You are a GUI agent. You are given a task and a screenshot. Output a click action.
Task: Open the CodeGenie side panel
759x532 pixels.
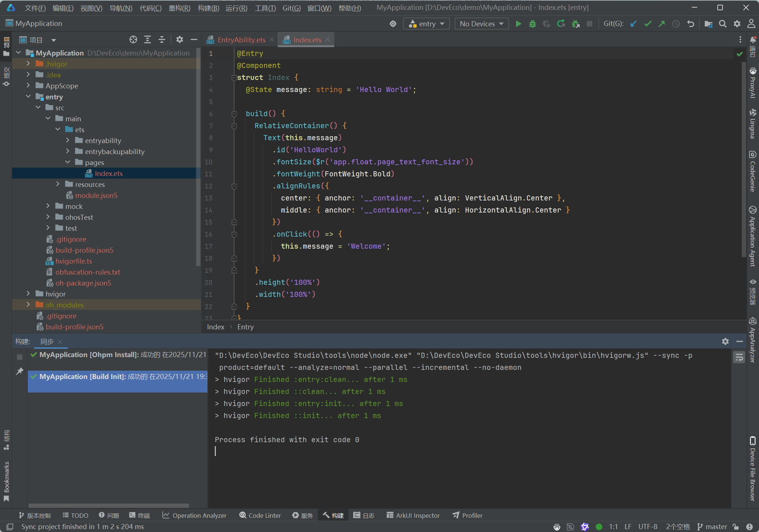(x=753, y=171)
